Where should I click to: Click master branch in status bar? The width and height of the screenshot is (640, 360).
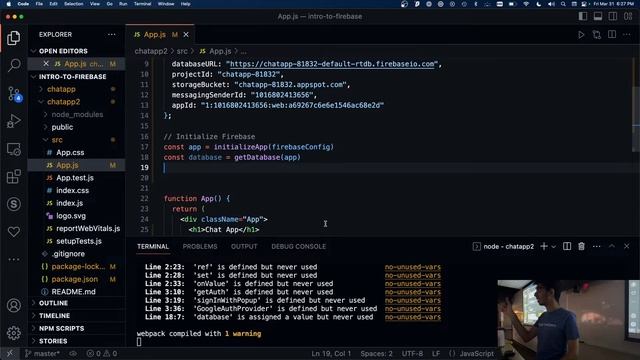coord(42,354)
